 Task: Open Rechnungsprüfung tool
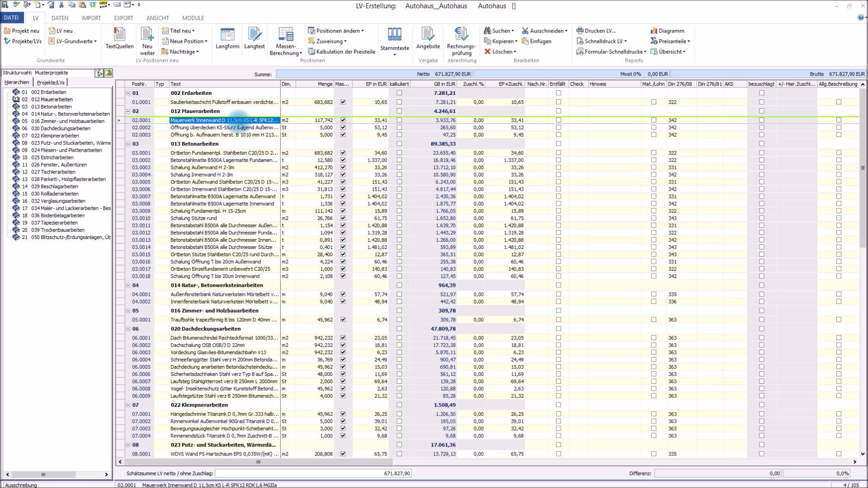(461, 41)
